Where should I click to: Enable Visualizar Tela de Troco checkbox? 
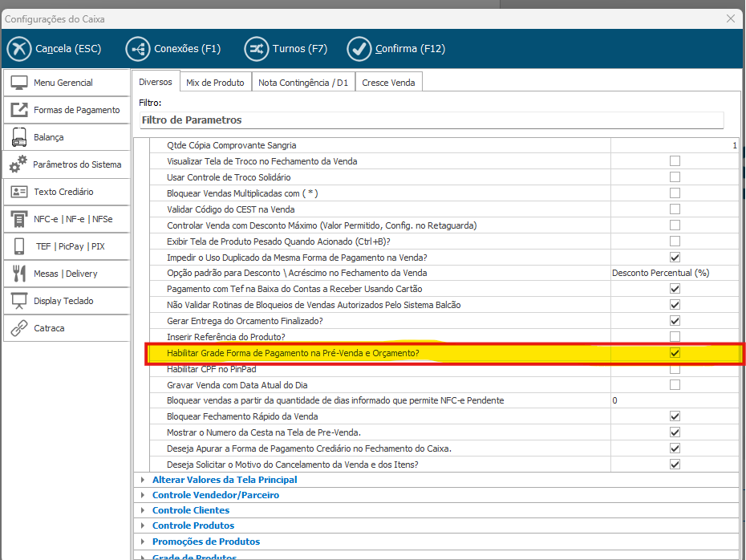tap(675, 161)
